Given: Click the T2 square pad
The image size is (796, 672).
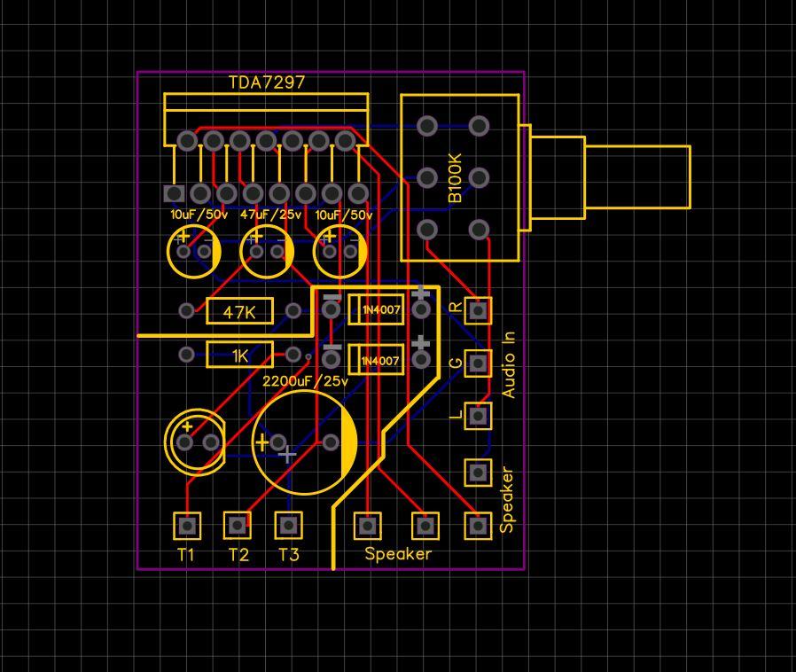Looking at the screenshot, I should pos(237,526).
